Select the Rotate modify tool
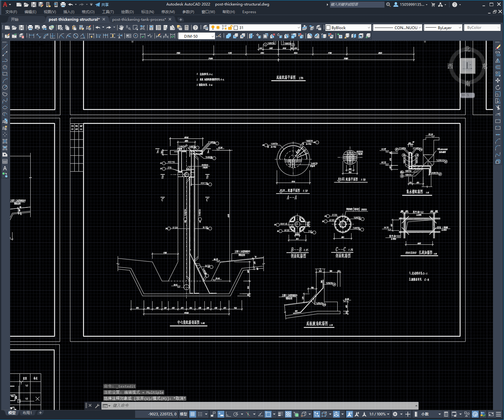This screenshot has width=504, height=420. tap(498, 87)
